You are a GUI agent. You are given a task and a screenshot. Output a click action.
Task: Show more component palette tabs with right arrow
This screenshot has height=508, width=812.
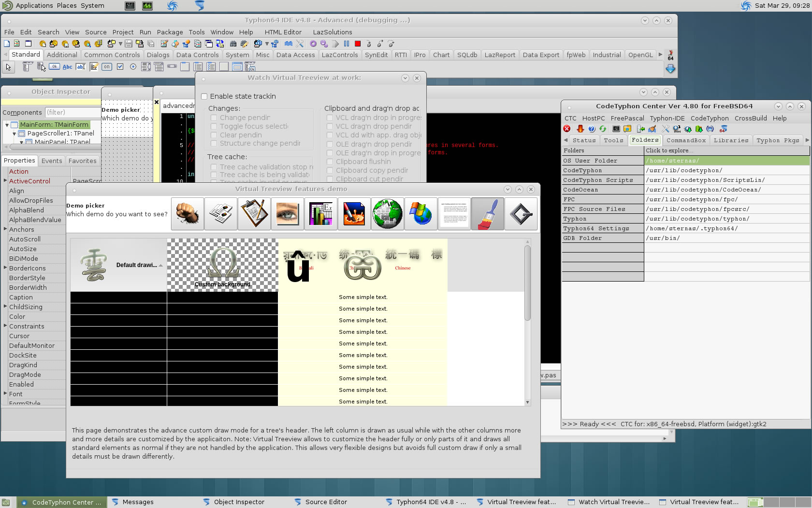pos(661,55)
